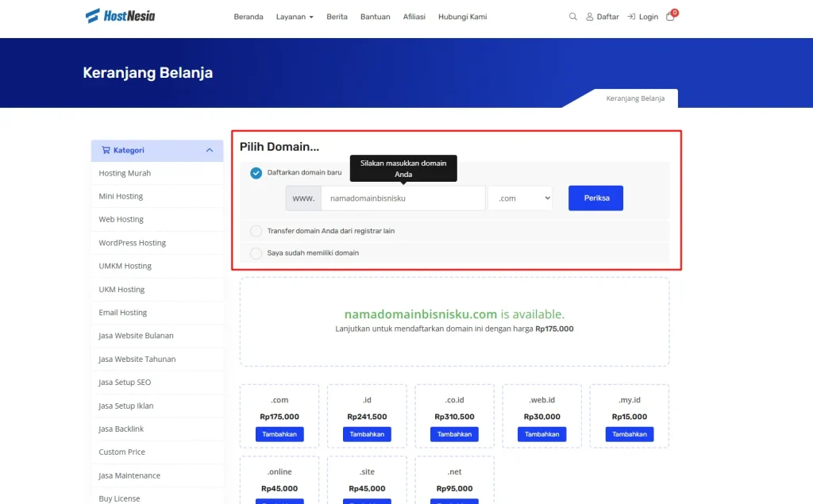Add the .id domain with Tambahkan
The width and height of the screenshot is (813, 504).
367,434
